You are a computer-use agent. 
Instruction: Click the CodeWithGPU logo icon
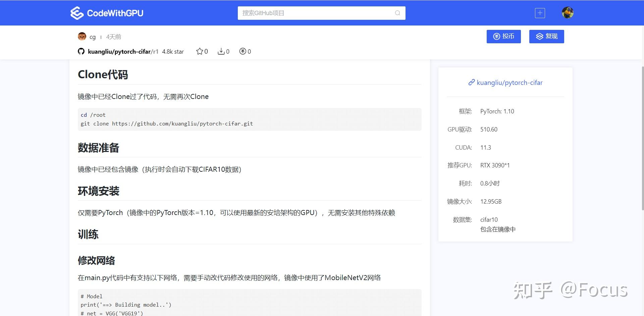76,13
